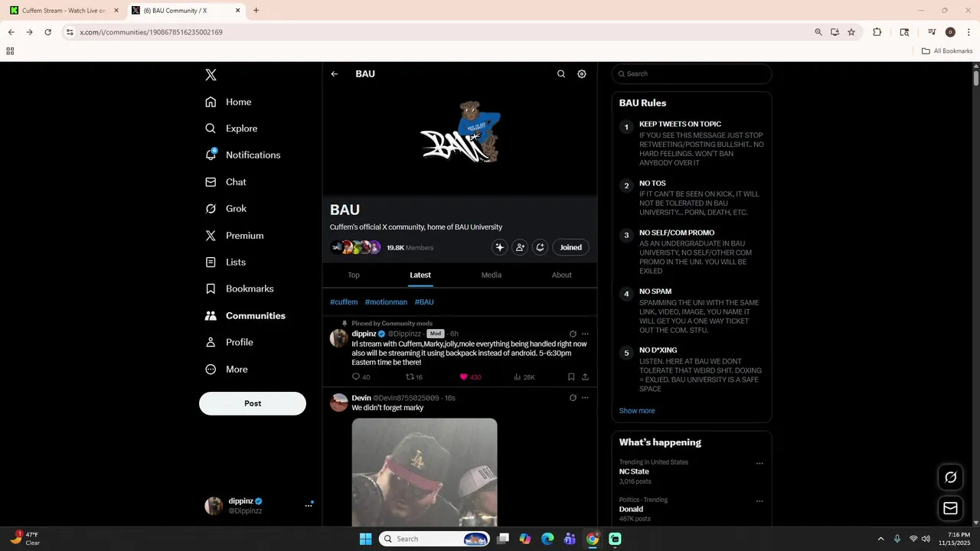Open Bookmarks in the sidebar
980x551 pixels.
239,289
